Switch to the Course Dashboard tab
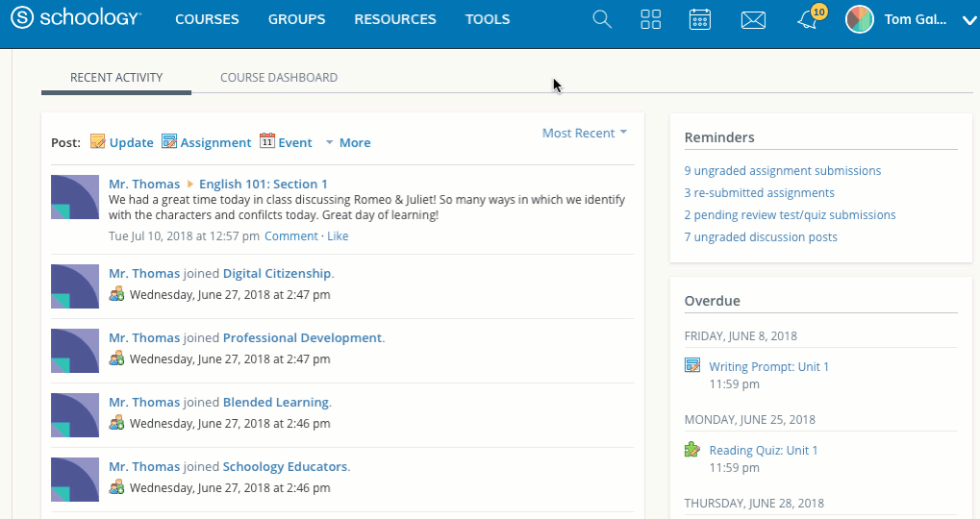This screenshot has height=519, width=980. point(278,77)
